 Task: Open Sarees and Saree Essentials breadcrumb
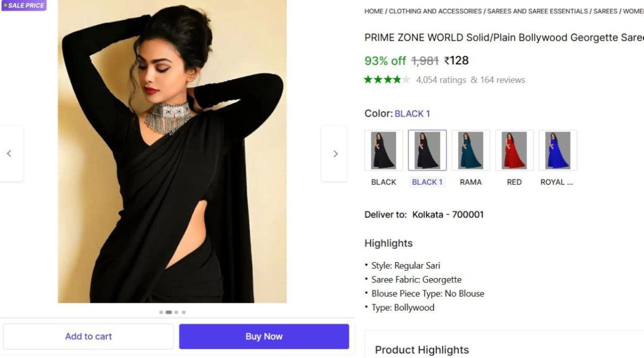click(x=538, y=11)
